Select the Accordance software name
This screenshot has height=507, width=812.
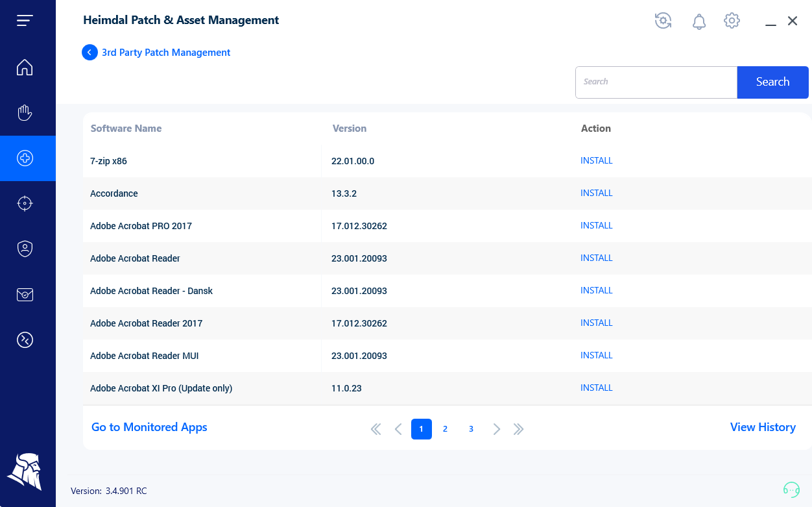(114, 193)
